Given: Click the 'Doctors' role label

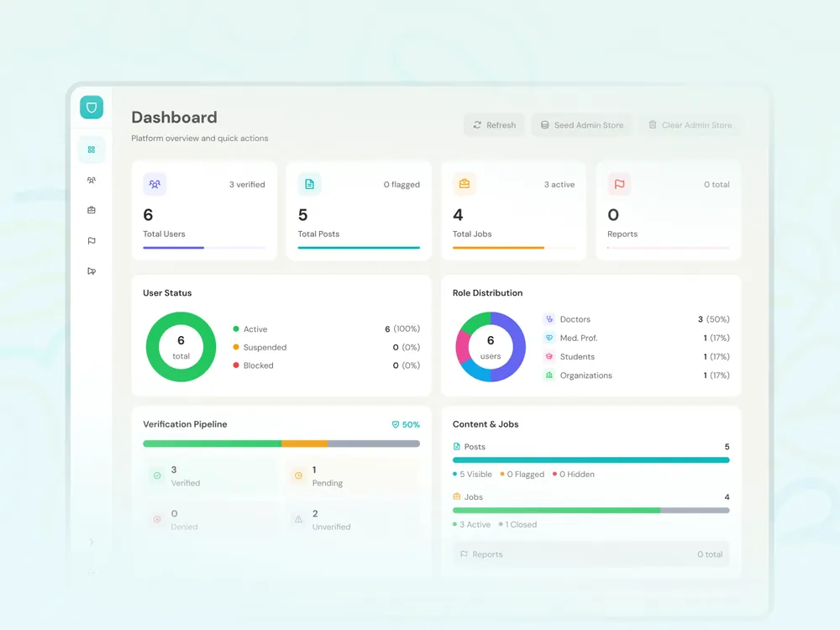Looking at the screenshot, I should 575,319.
